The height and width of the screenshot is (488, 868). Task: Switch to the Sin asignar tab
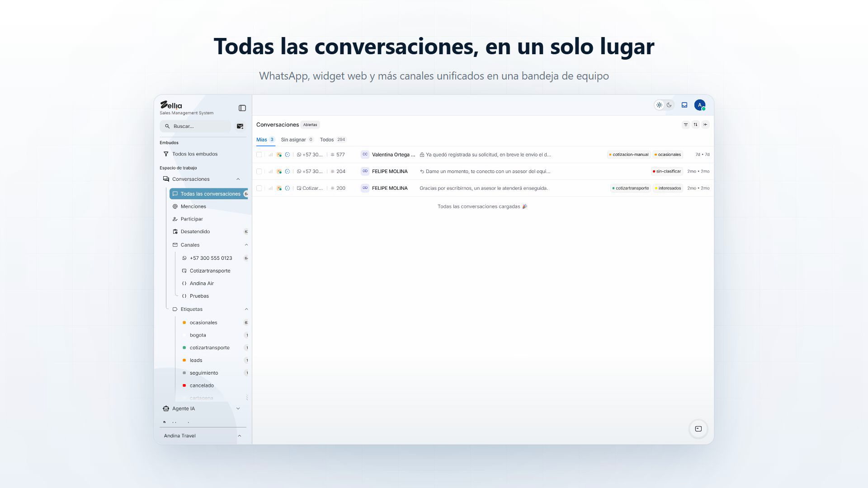tap(297, 140)
